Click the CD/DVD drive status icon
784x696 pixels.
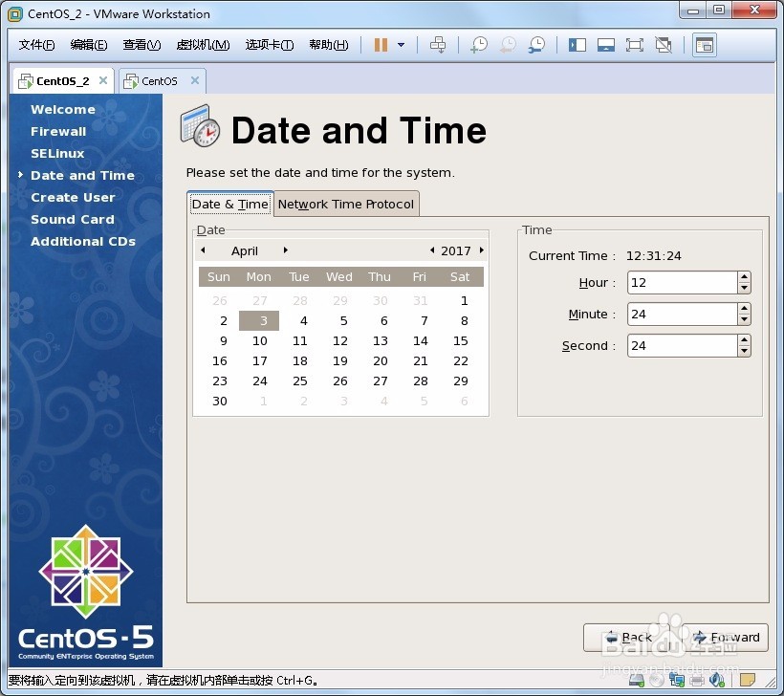pyautogui.click(x=657, y=680)
